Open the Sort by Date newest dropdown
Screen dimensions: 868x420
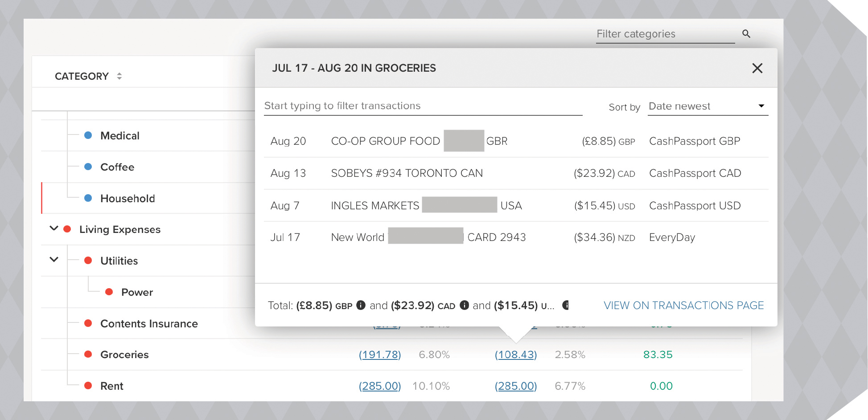click(708, 106)
